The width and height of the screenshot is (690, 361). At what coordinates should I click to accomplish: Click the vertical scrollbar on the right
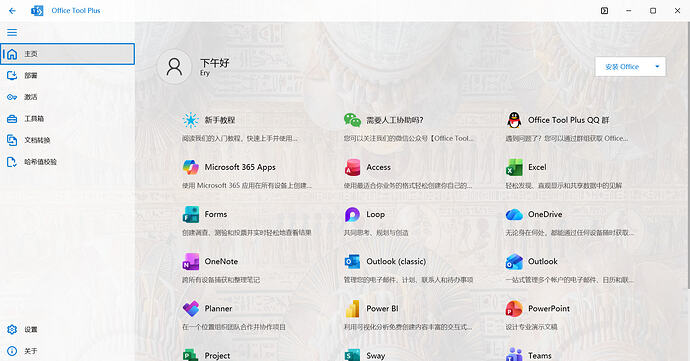[x=688, y=154]
